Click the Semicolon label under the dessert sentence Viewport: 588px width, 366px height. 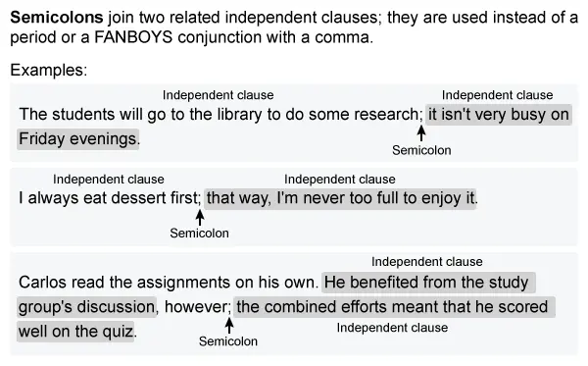[199, 234]
